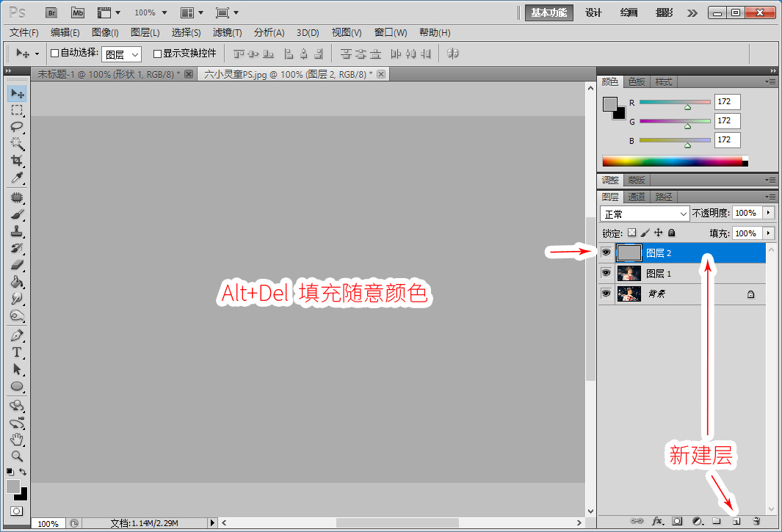Screen dimensions: 782x532
Task: Choose the Pen tool
Action: click(17, 335)
